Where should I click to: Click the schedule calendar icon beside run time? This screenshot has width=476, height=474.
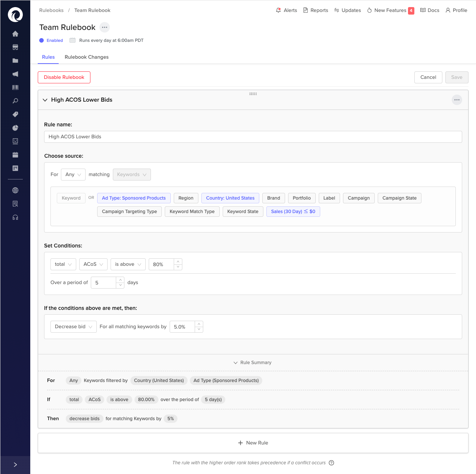click(x=72, y=40)
